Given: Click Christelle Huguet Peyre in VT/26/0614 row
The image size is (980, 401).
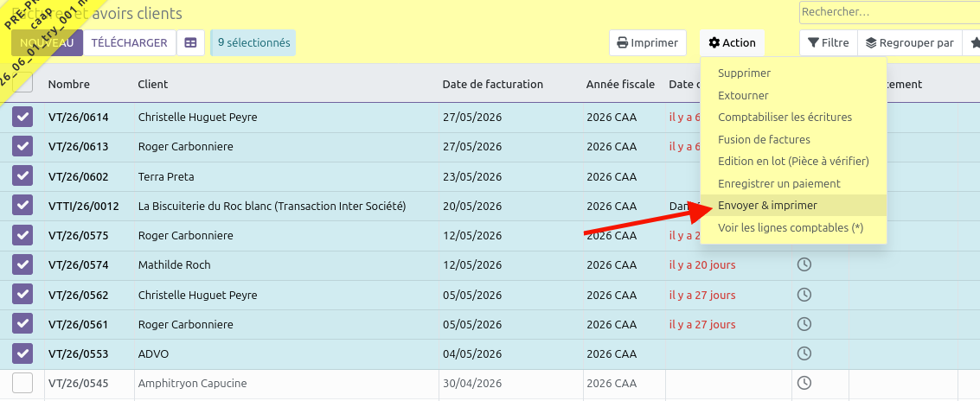Looking at the screenshot, I should [x=197, y=117].
